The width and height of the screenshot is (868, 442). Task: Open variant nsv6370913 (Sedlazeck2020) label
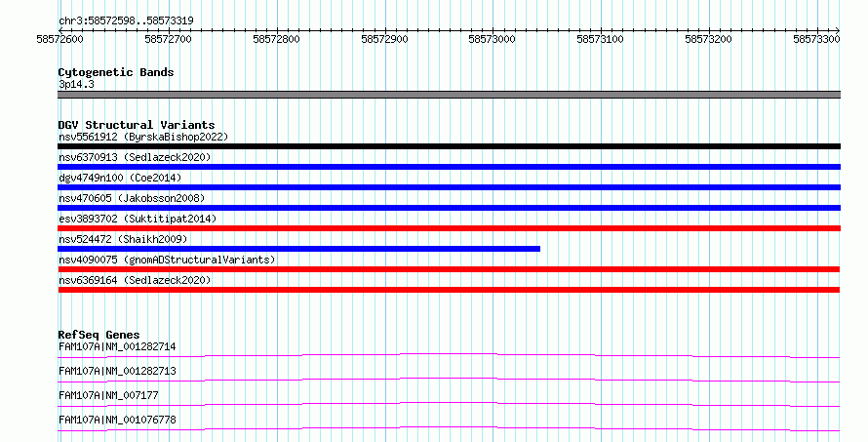point(135,157)
